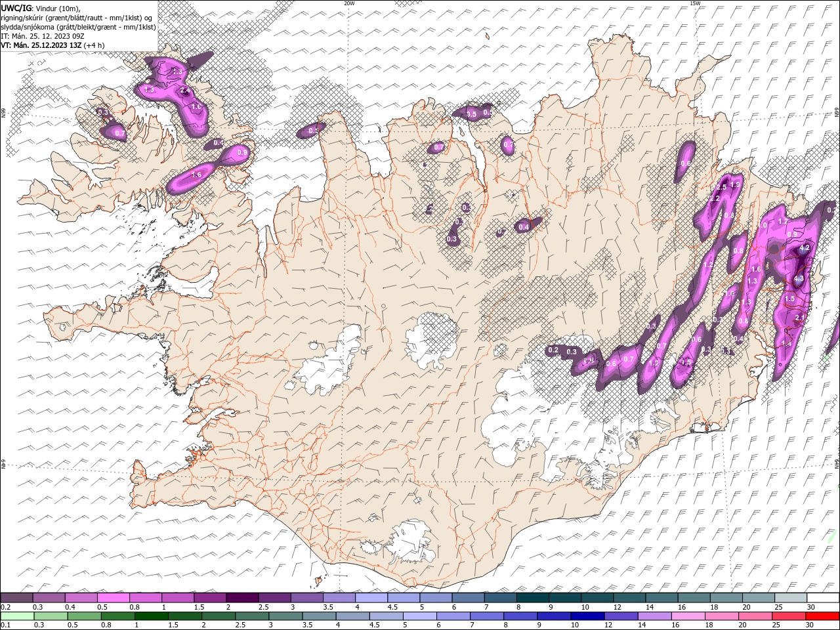This screenshot has width=840, height=630.
Task: Click the 'UWC/IG: Vindur (10m)' title text
Action: coord(41,8)
